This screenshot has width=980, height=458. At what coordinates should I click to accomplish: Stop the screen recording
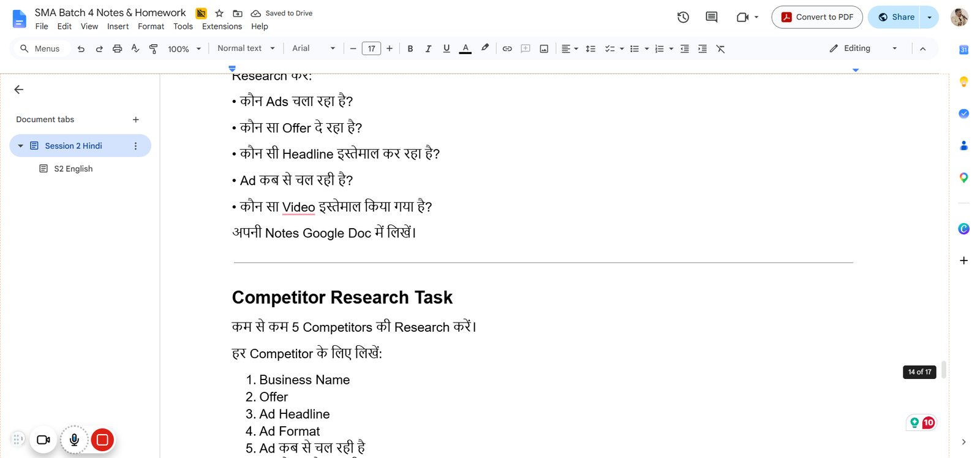coord(102,440)
